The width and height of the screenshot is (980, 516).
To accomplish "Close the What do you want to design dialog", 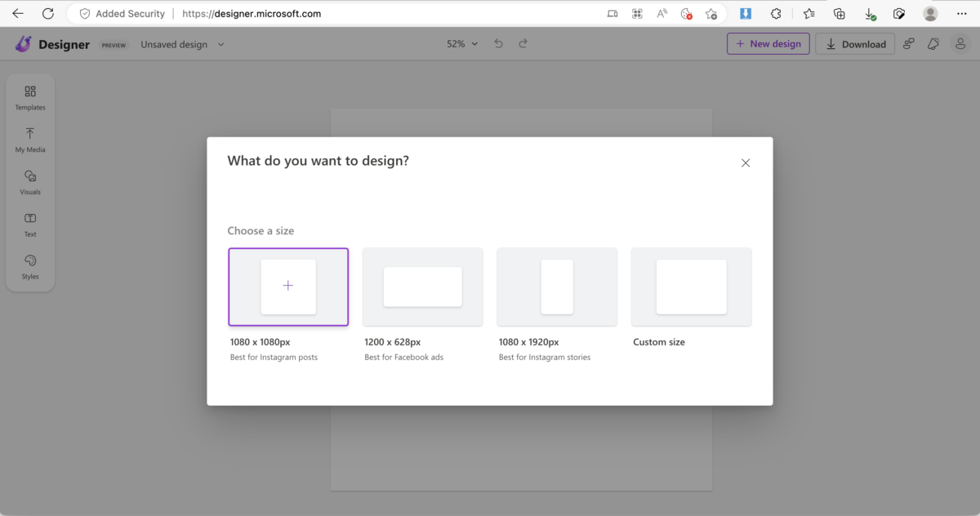I will (x=745, y=163).
